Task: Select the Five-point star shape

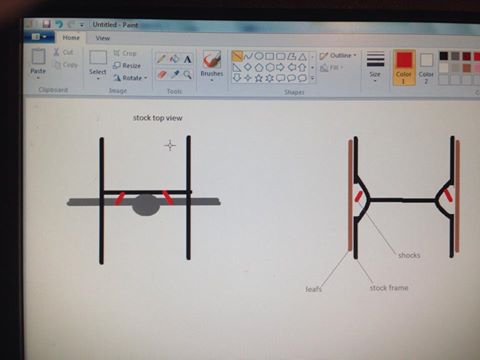Action: click(x=259, y=78)
